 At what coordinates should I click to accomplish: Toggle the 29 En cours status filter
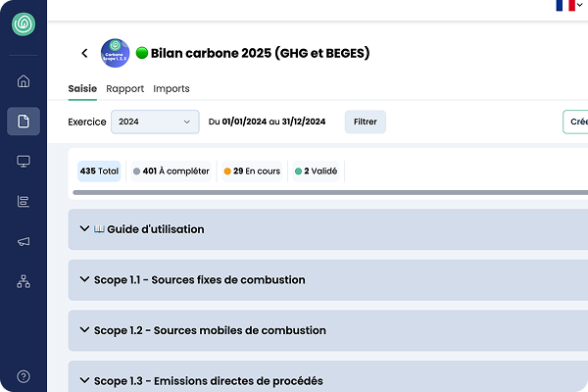(252, 171)
